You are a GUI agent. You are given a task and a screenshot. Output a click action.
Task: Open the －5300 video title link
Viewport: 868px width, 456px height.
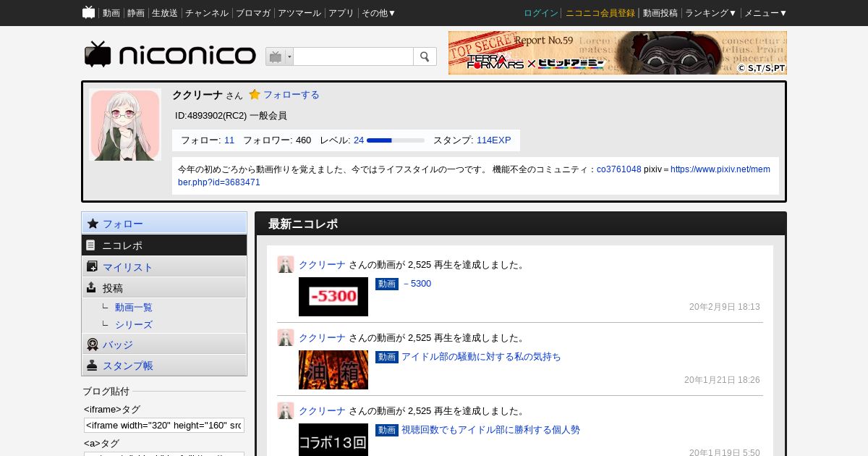(x=417, y=284)
